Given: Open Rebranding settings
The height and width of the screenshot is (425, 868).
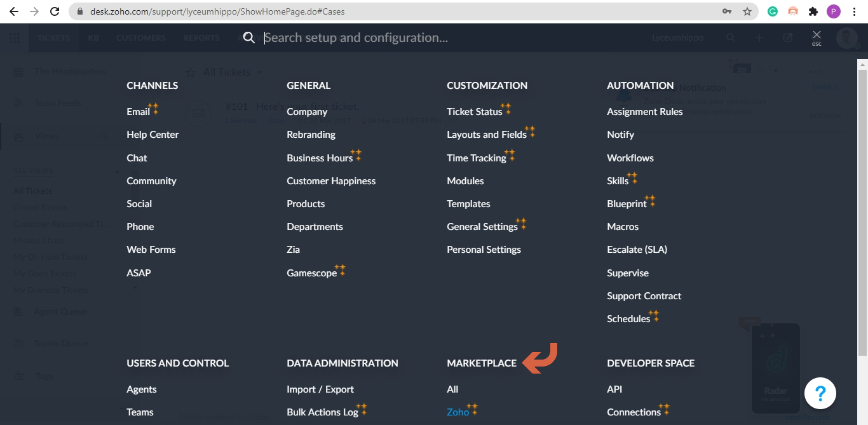Looking at the screenshot, I should 311,135.
